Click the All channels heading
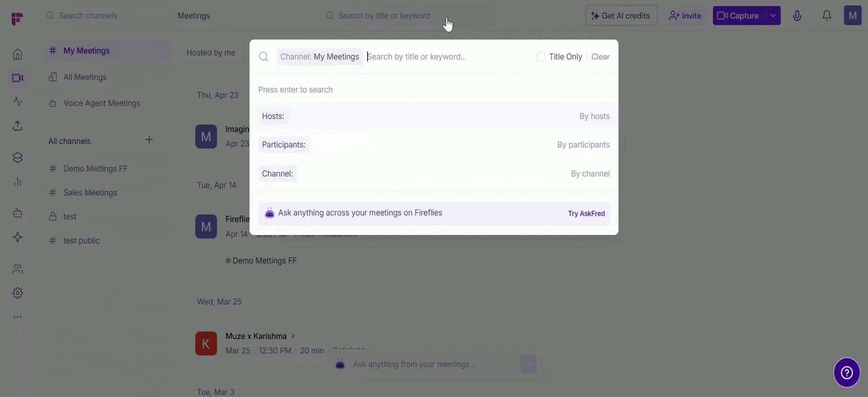 [70, 141]
